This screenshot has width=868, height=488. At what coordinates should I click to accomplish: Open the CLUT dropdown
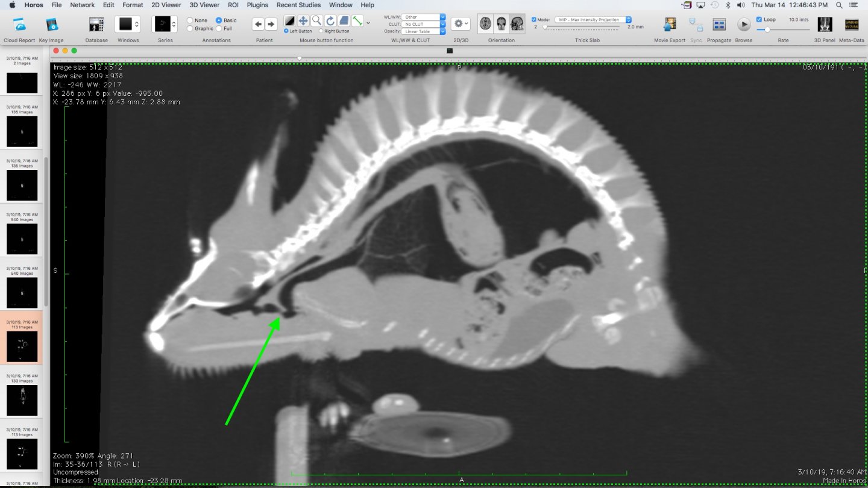coord(424,24)
